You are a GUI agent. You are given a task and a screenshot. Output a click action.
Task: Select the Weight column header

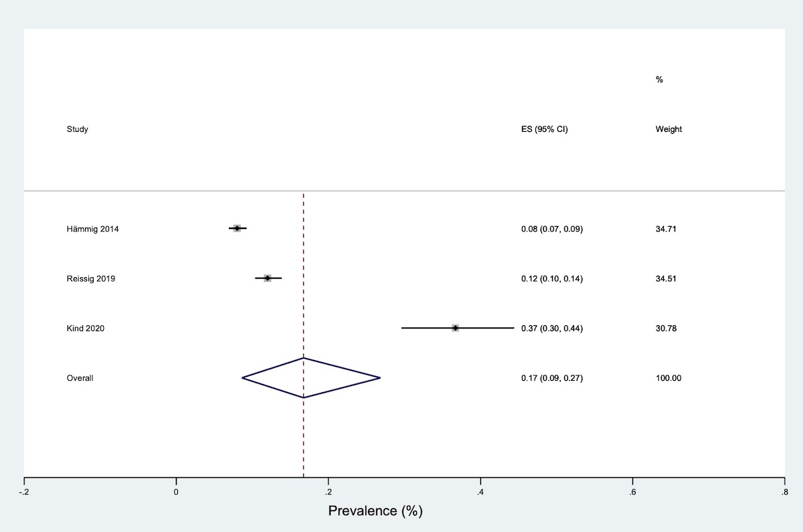(669, 129)
